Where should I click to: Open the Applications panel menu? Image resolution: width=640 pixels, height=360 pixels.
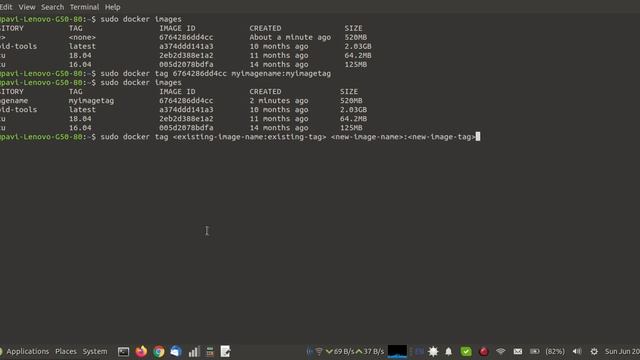click(x=27, y=351)
